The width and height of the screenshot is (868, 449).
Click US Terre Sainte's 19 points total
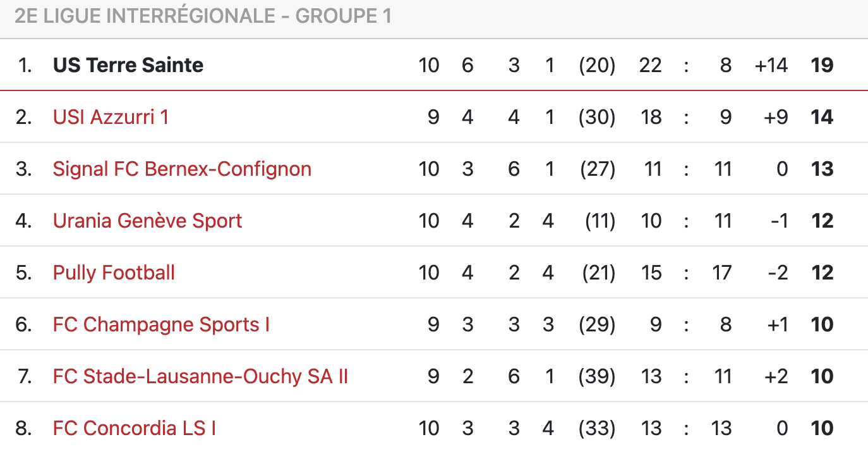coord(822,65)
